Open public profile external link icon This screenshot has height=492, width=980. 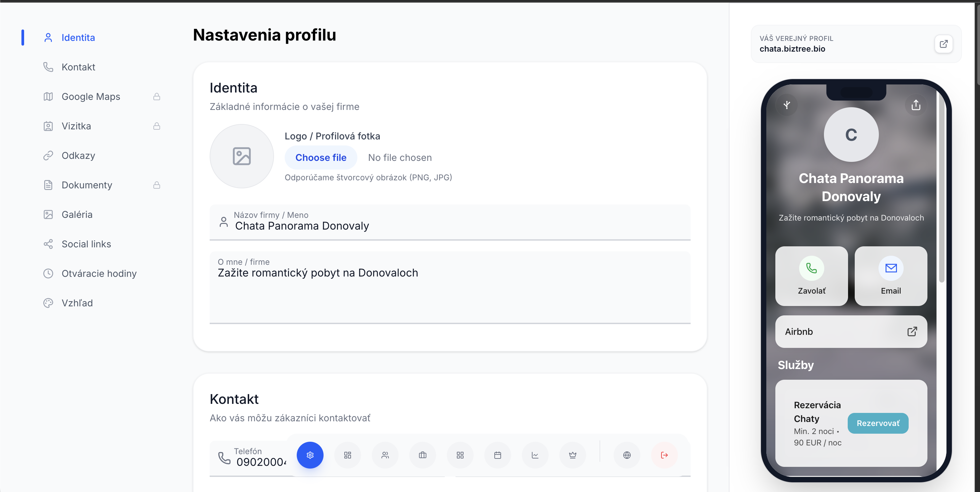pos(943,44)
